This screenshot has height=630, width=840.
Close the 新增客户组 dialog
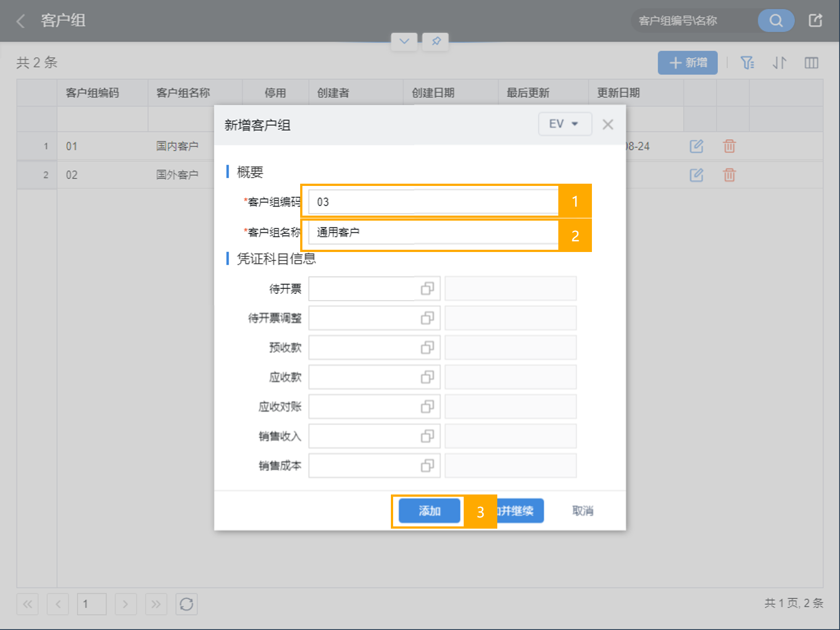608,124
